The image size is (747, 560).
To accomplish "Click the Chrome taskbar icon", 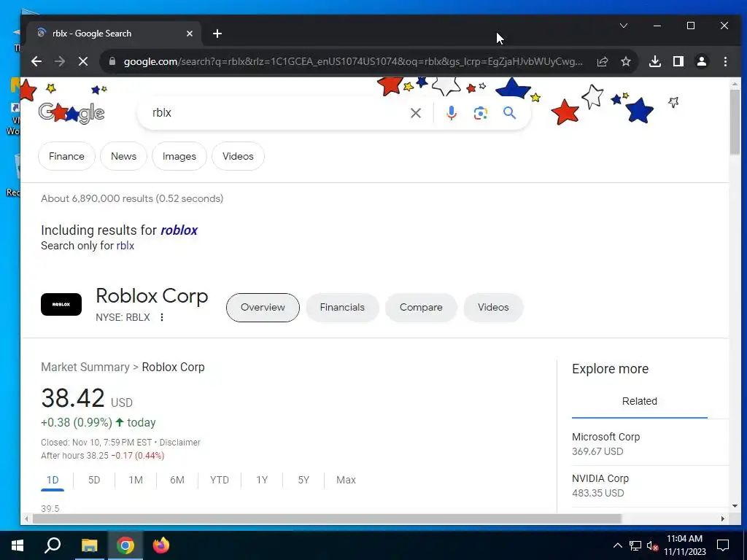I will 125,545.
